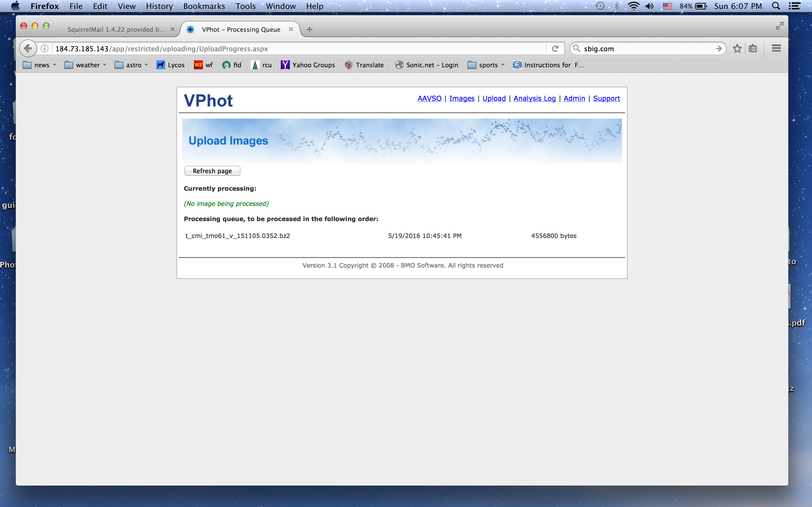Open Spotlight search in the menu bar

click(x=776, y=6)
